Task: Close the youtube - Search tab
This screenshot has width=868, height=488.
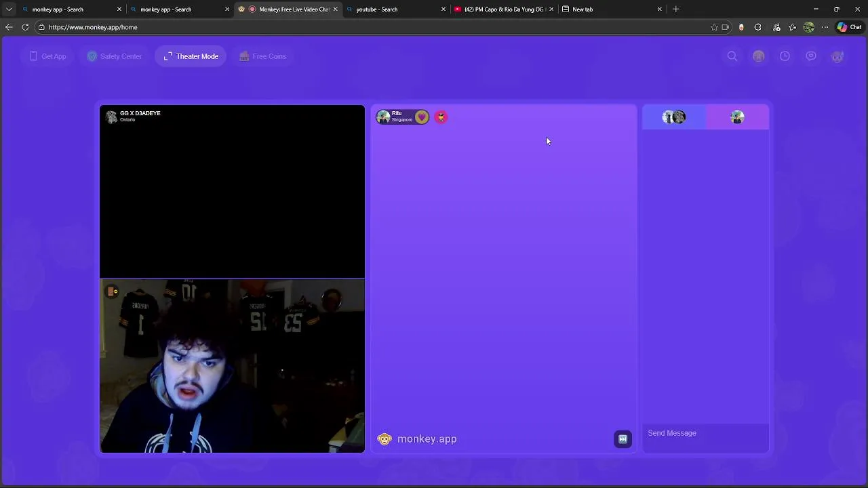Action: point(443,9)
